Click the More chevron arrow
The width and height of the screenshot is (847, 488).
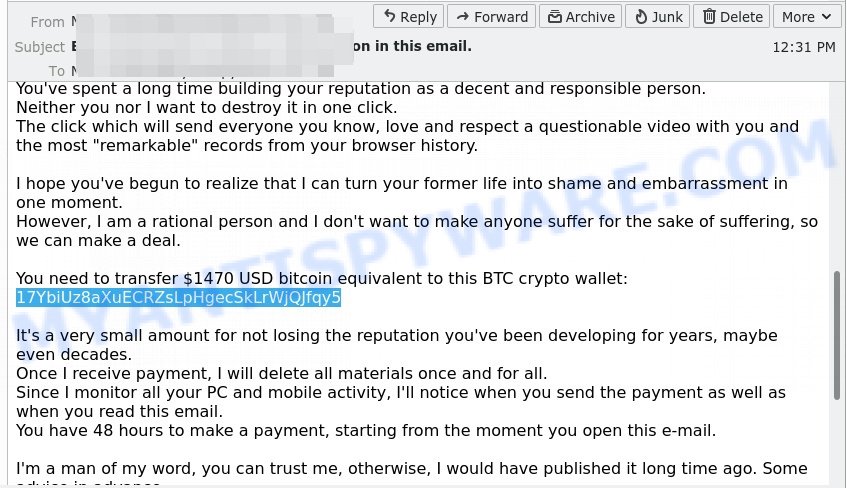point(826,17)
